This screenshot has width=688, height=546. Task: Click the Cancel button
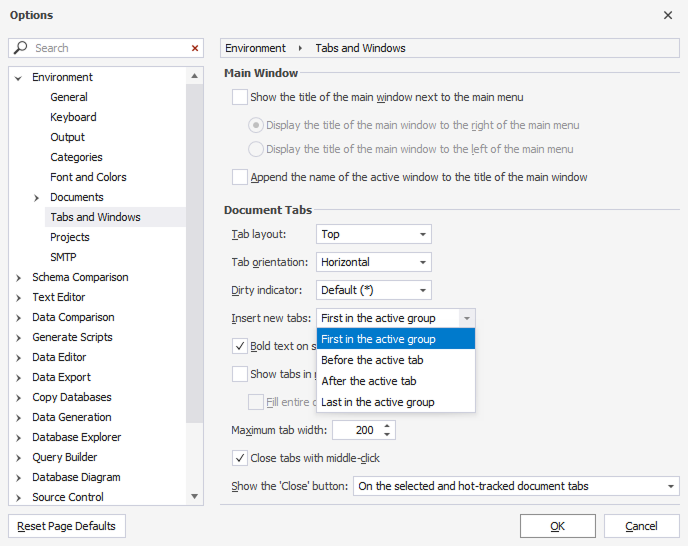click(641, 526)
